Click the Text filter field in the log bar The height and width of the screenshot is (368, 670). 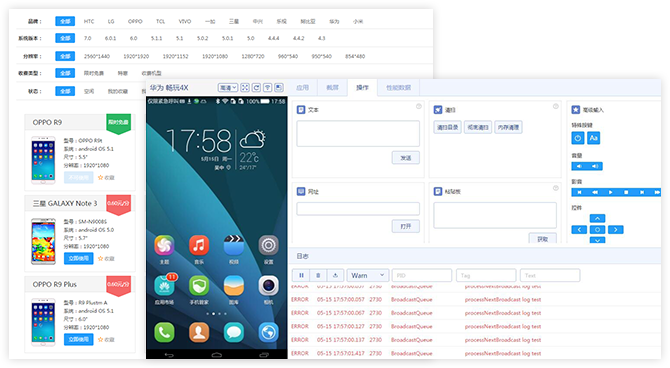point(550,275)
